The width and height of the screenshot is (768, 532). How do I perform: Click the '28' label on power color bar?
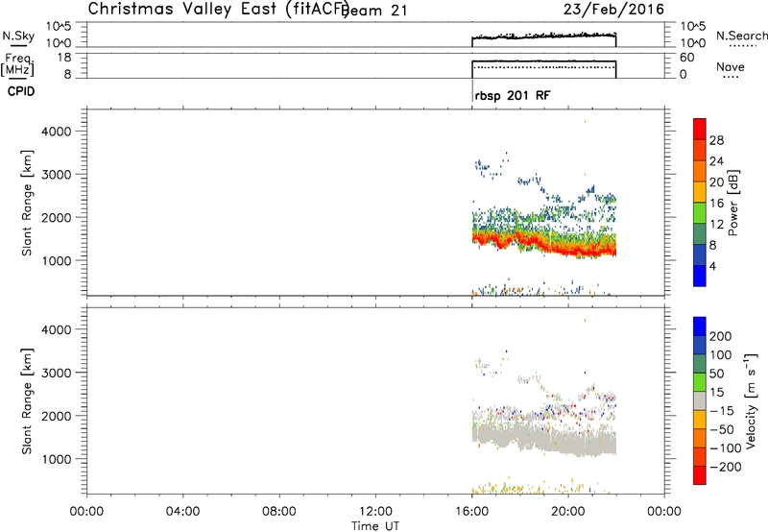pos(716,140)
